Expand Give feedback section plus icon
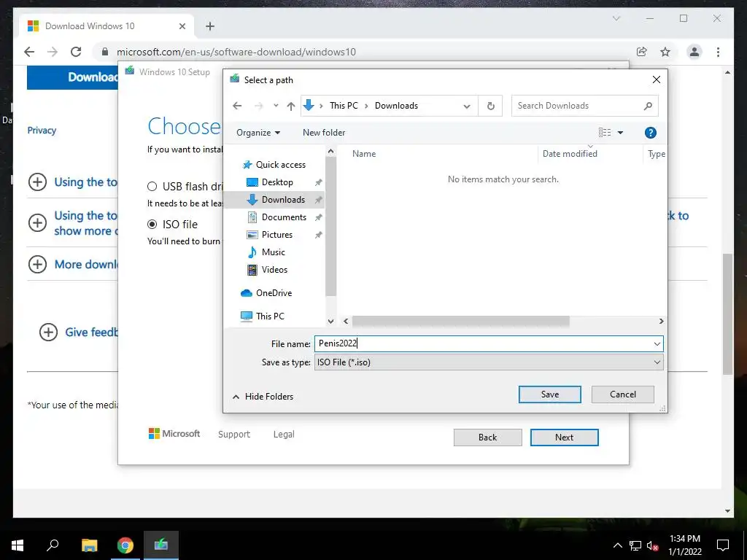 click(48, 332)
